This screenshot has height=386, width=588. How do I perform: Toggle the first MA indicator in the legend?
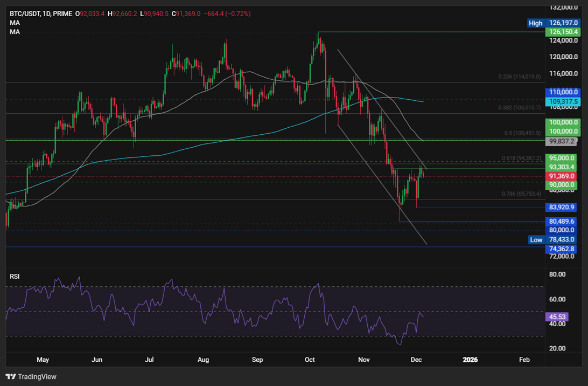(x=15, y=23)
